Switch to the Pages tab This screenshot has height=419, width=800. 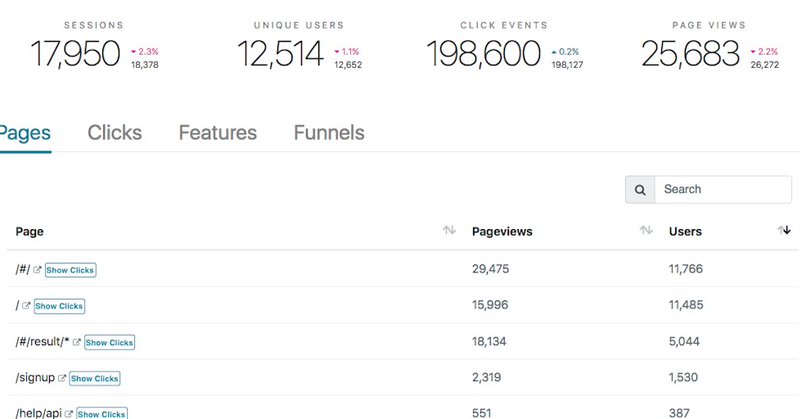click(x=24, y=133)
